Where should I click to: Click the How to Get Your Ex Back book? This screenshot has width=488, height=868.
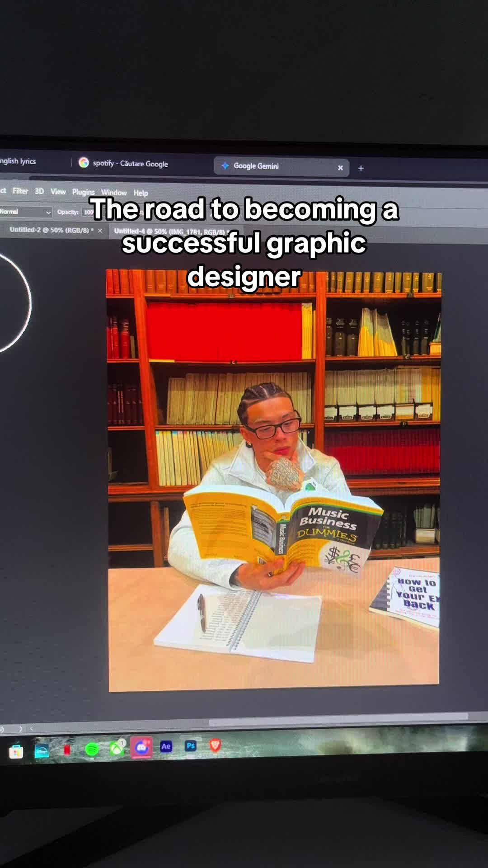click(x=407, y=597)
